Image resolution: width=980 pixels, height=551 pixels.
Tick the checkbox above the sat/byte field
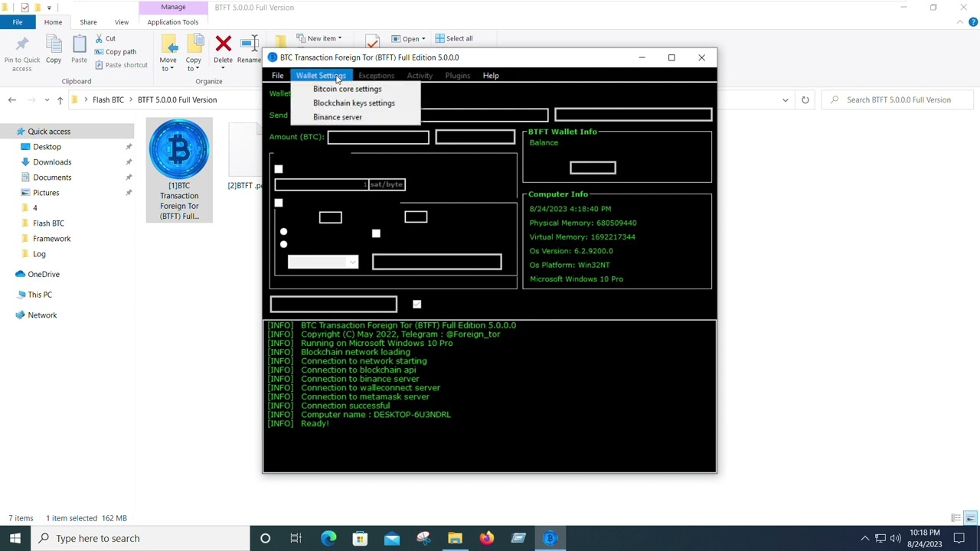click(x=279, y=169)
